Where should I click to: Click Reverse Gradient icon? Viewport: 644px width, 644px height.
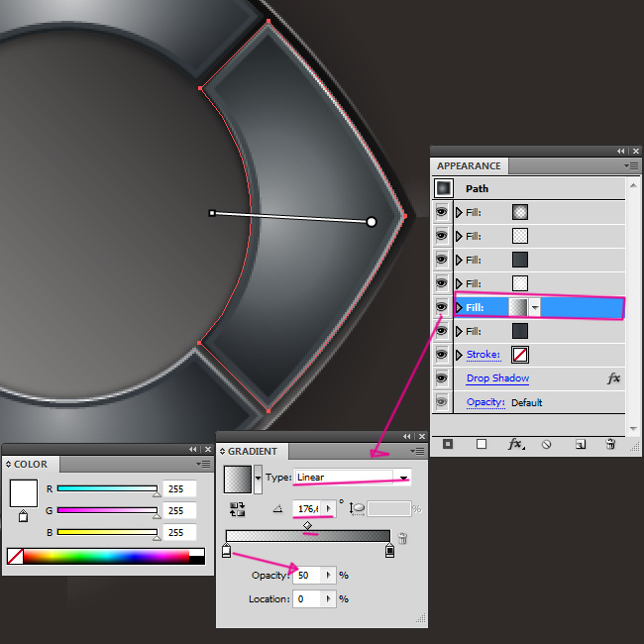tap(238, 508)
